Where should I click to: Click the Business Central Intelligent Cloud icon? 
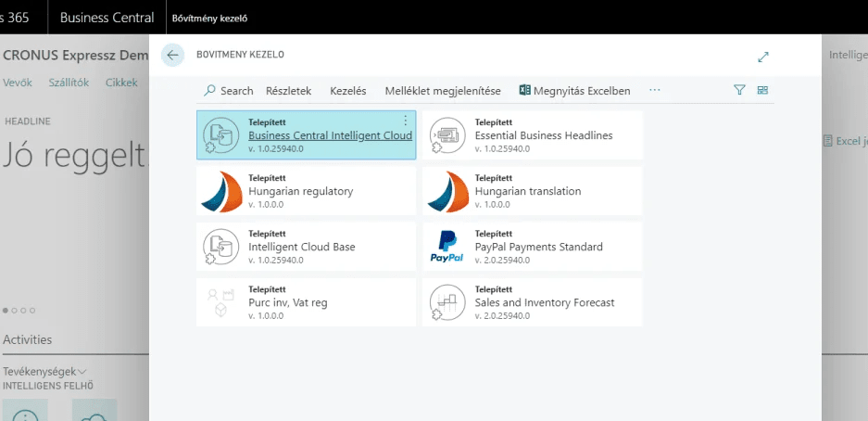pos(220,135)
